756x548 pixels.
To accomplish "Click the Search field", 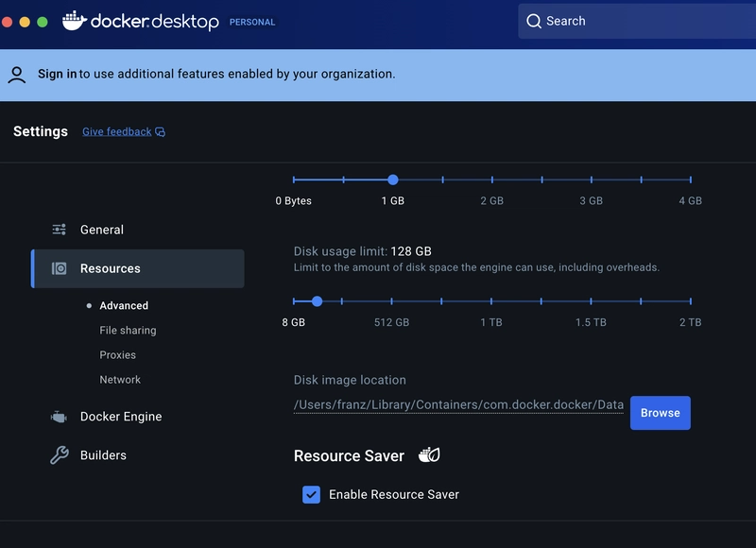I will (x=637, y=21).
